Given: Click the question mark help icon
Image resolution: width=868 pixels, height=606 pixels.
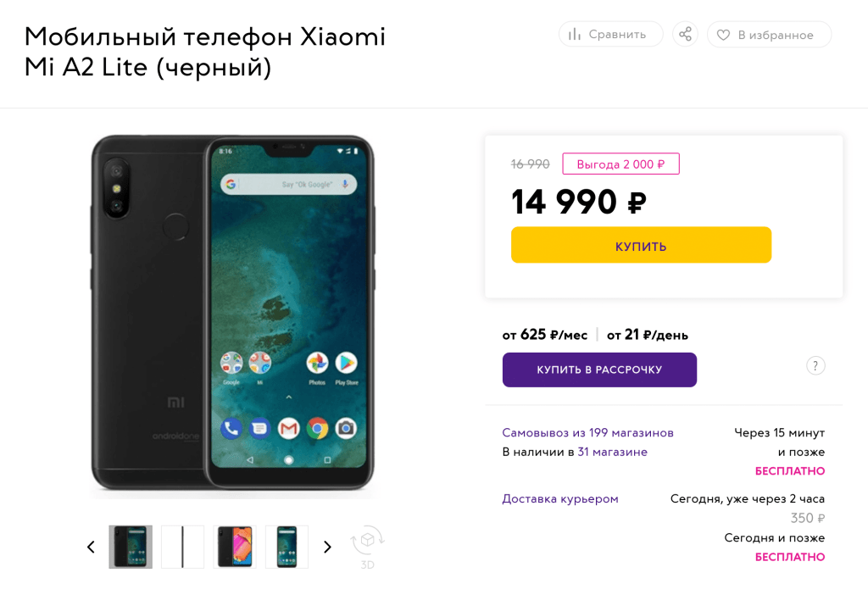Looking at the screenshot, I should [815, 366].
